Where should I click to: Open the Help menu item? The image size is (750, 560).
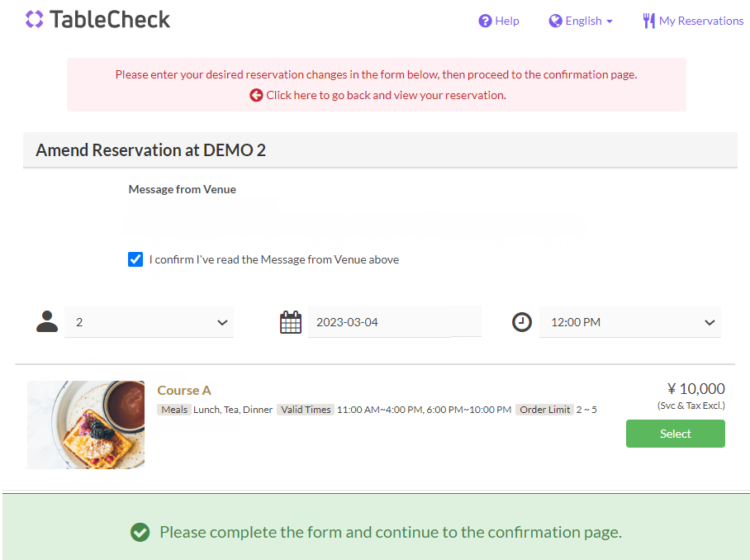[x=507, y=21]
